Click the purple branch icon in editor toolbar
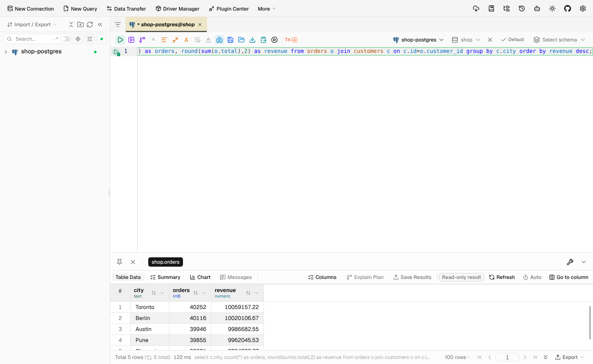This screenshot has height=364, width=593. 142,40
